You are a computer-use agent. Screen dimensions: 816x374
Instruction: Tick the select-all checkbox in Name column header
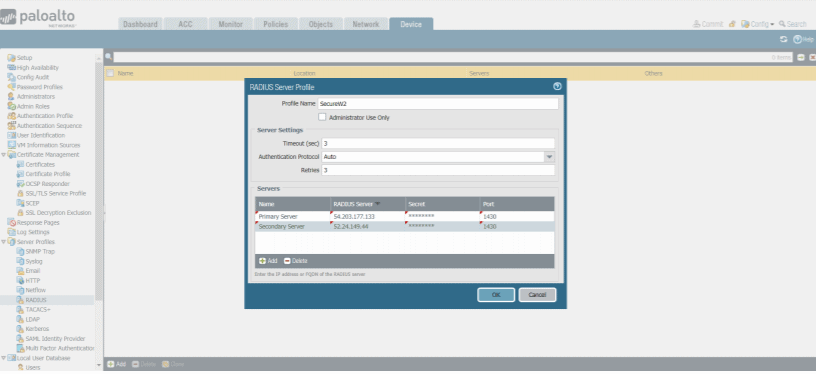click(110, 73)
